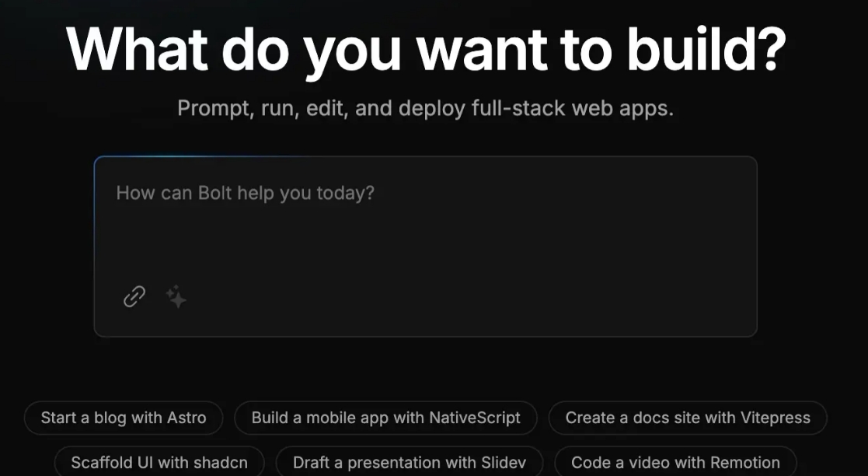Choose 'Draft a presentation with Slidev' chip
Image resolution: width=868 pixels, height=476 pixels.
[409, 462]
